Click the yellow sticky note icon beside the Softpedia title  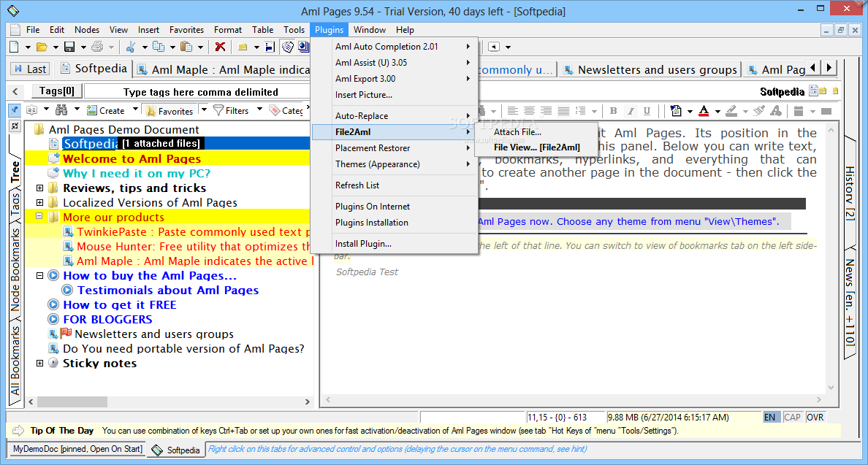tap(823, 91)
